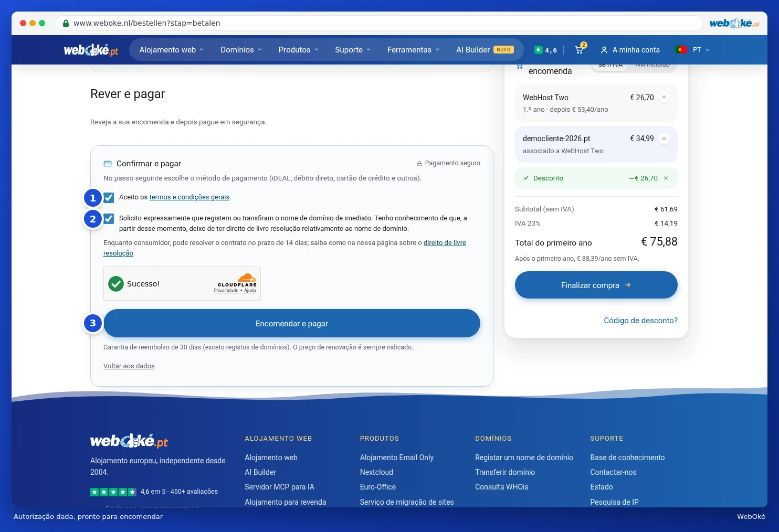
Task: Toggle the terms and conditions checkbox
Action: [x=109, y=198]
